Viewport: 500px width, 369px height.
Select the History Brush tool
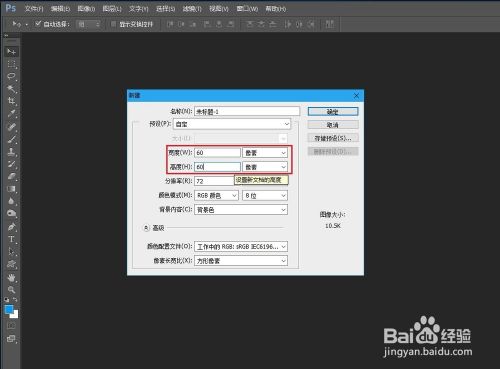pos(11,164)
